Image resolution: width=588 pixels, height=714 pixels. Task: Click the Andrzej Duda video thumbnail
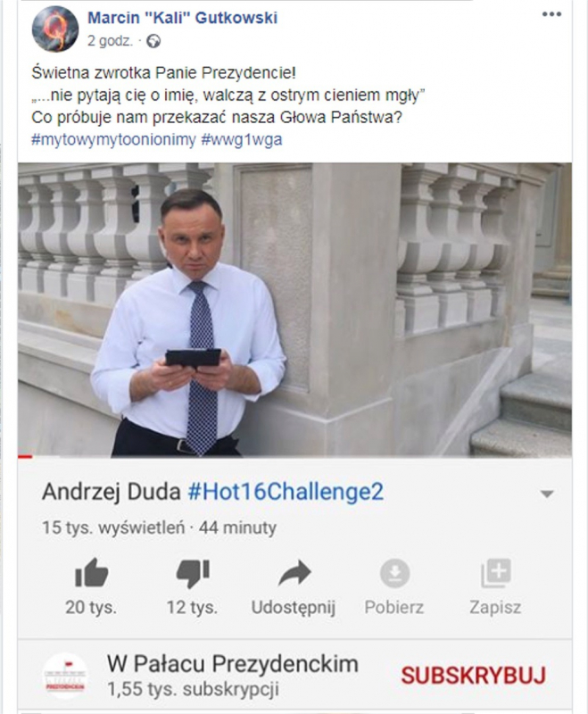[295, 310]
